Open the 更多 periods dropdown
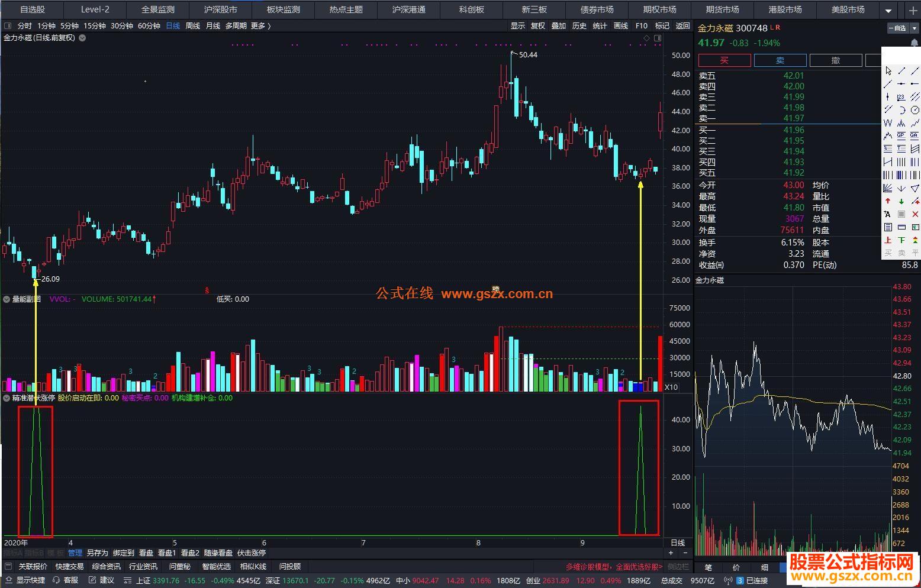921x588 pixels. [x=261, y=26]
